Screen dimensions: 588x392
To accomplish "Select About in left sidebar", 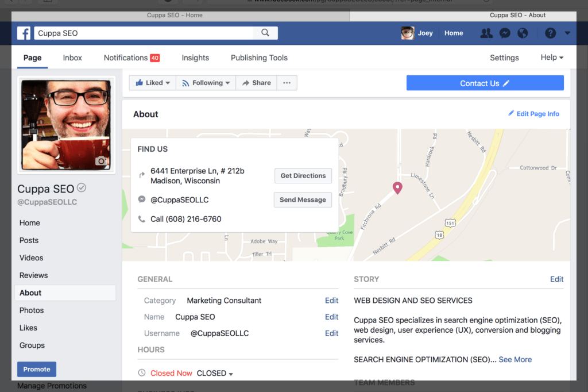I will (65, 293).
